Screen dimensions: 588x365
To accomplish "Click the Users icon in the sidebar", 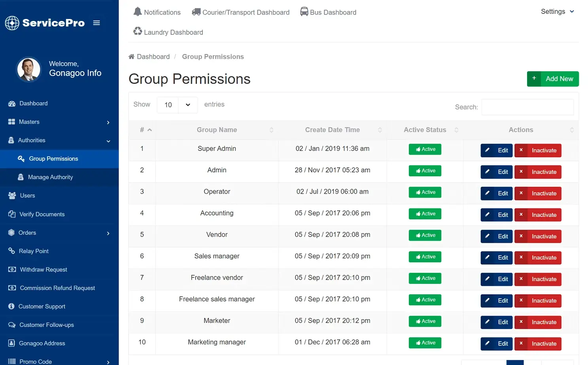I will click(12, 195).
